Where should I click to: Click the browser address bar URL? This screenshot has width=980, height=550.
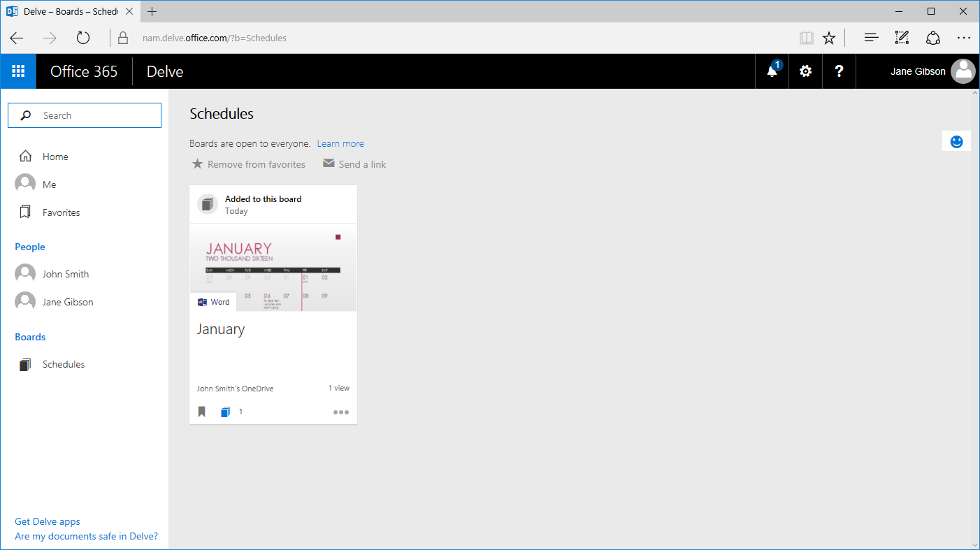(x=215, y=38)
